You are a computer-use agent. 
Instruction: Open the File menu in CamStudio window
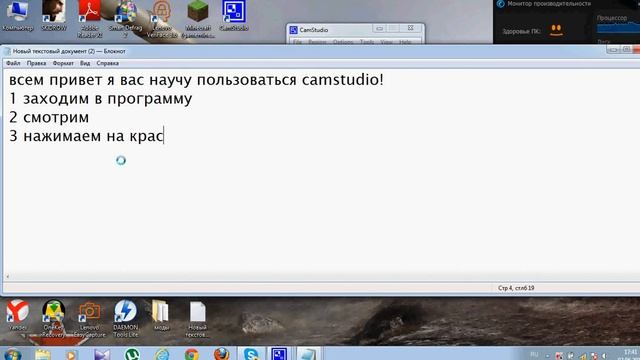click(x=298, y=42)
